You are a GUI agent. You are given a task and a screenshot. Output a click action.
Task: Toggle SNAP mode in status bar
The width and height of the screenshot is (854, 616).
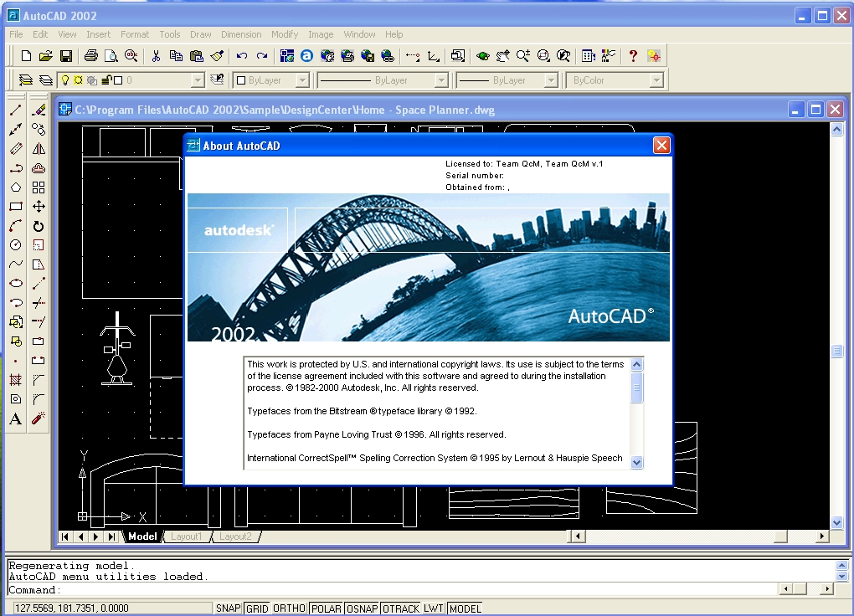pos(228,608)
